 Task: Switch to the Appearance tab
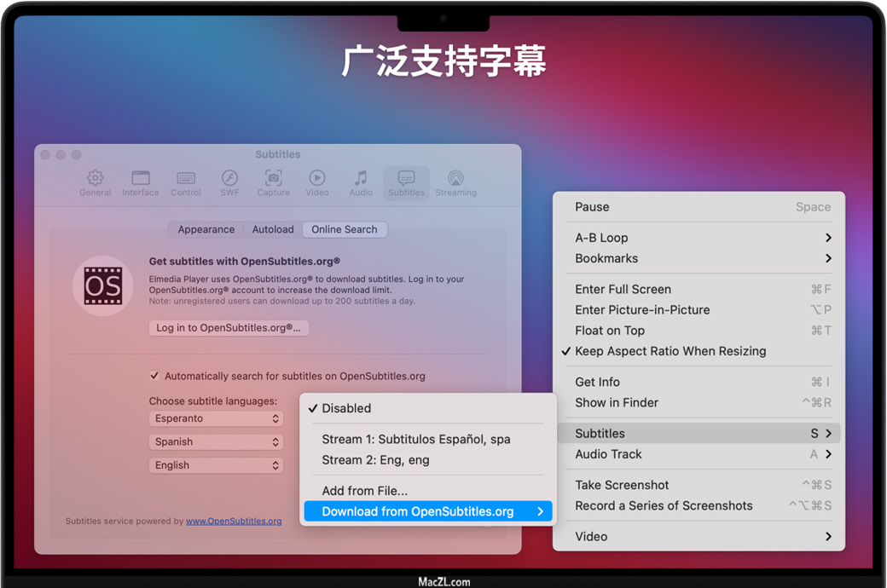pos(206,229)
